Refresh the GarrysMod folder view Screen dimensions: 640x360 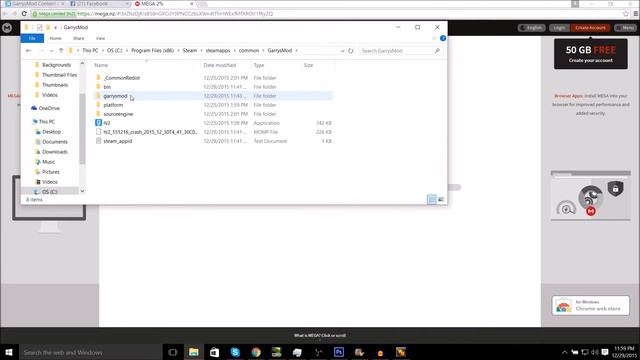(351, 51)
